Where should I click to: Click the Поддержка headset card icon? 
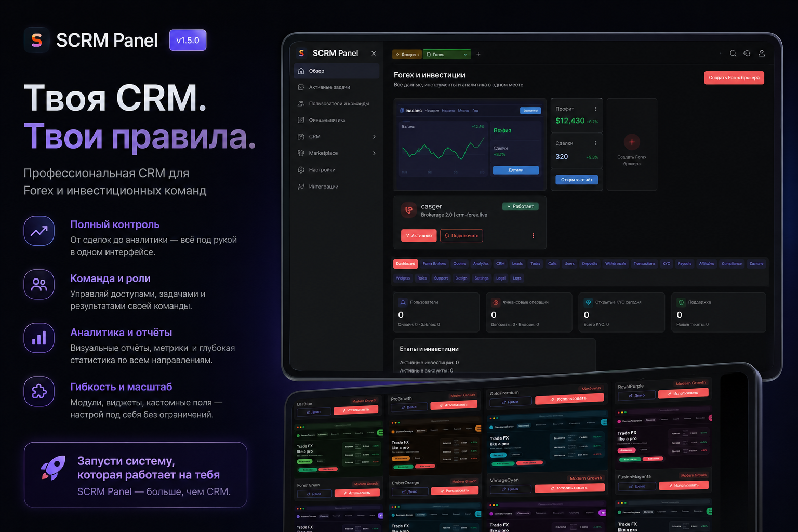[x=681, y=302]
